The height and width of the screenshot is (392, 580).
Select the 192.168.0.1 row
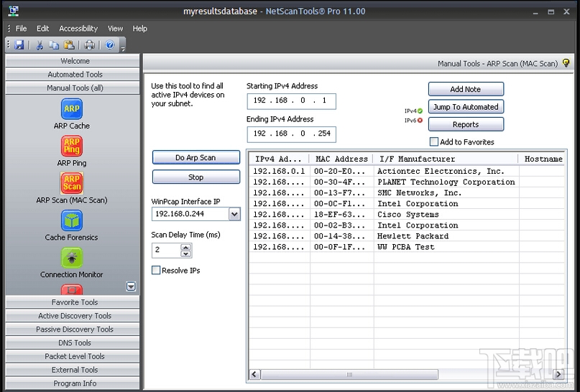click(407, 171)
